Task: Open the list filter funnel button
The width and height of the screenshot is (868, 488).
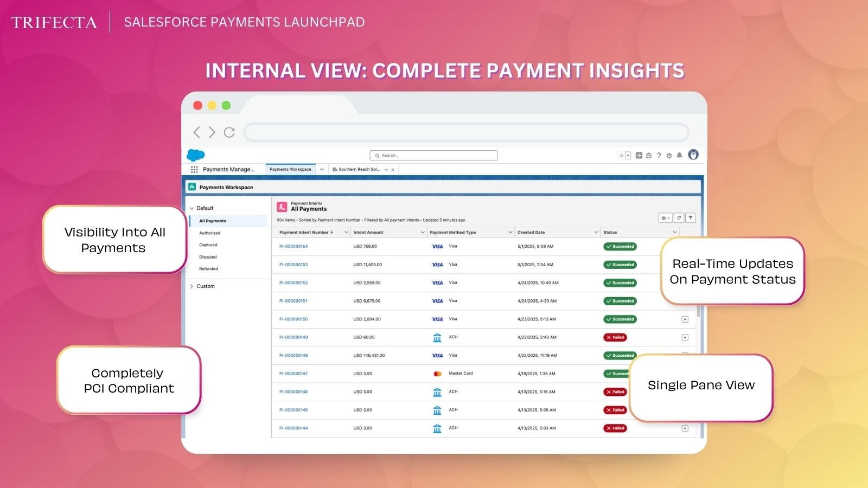Action: tap(691, 218)
